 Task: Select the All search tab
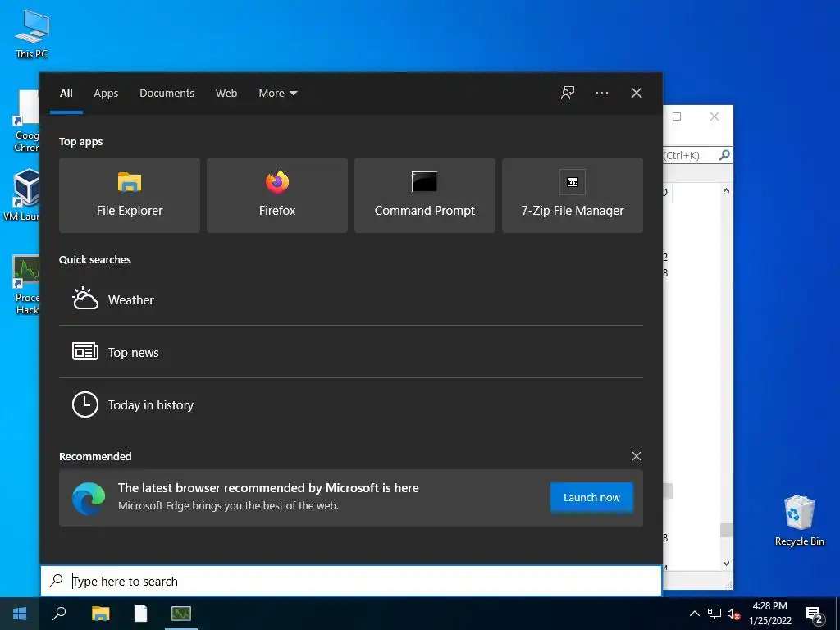click(x=66, y=94)
